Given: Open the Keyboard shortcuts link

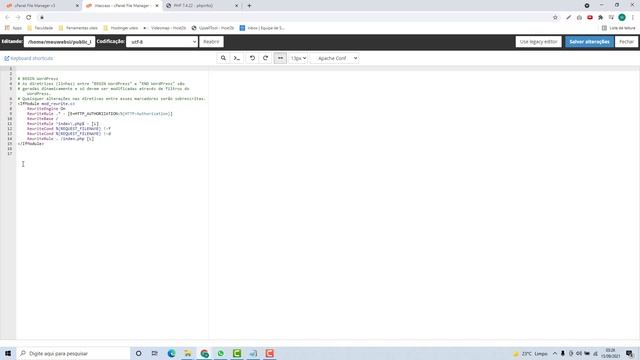Looking at the screenshot, I should tap(29, 58).
